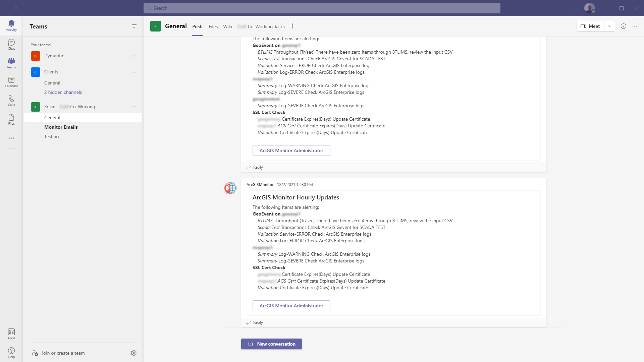Click the search input field
Image resolution: width=644 pixels, height=362 pixels.
[322, 8]
